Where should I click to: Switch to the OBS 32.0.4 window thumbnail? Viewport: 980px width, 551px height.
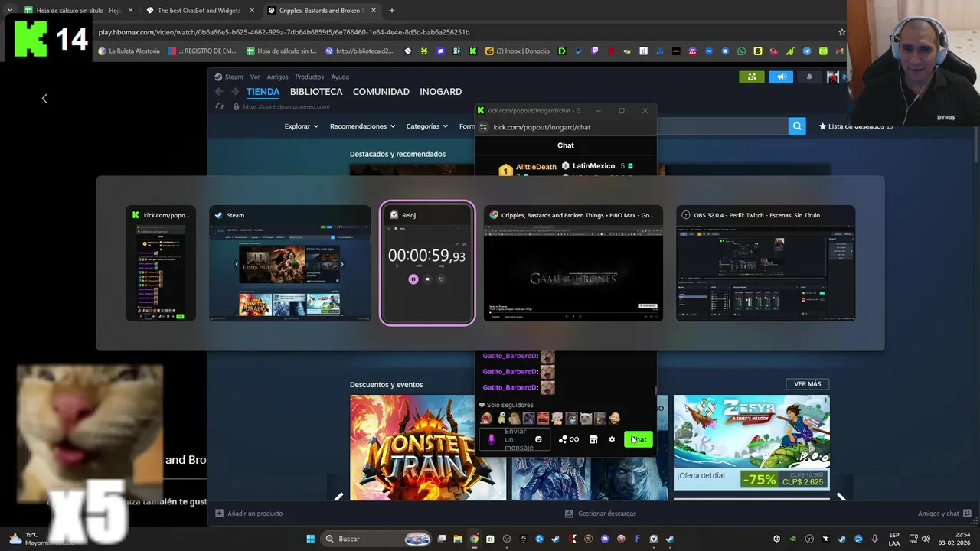(766, 262)
